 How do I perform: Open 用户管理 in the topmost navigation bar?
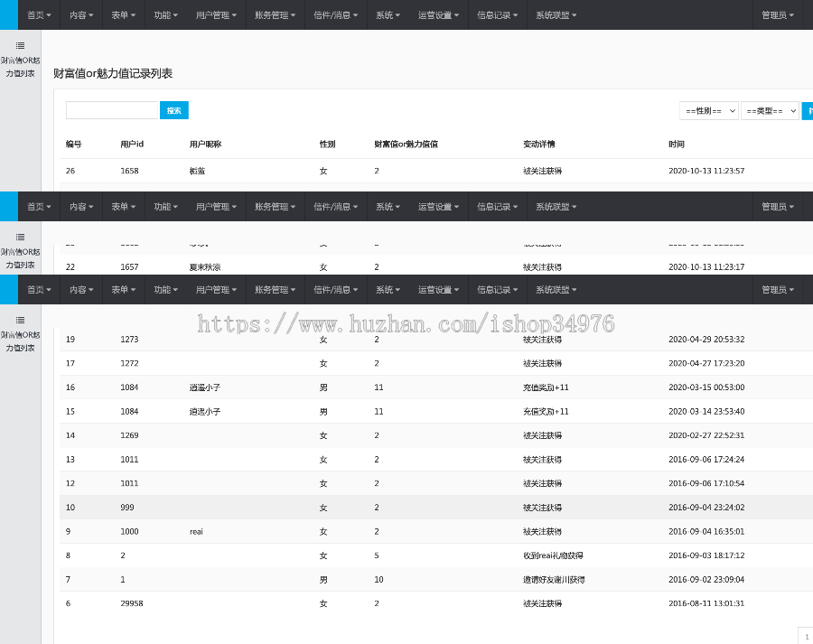point(216,15)
